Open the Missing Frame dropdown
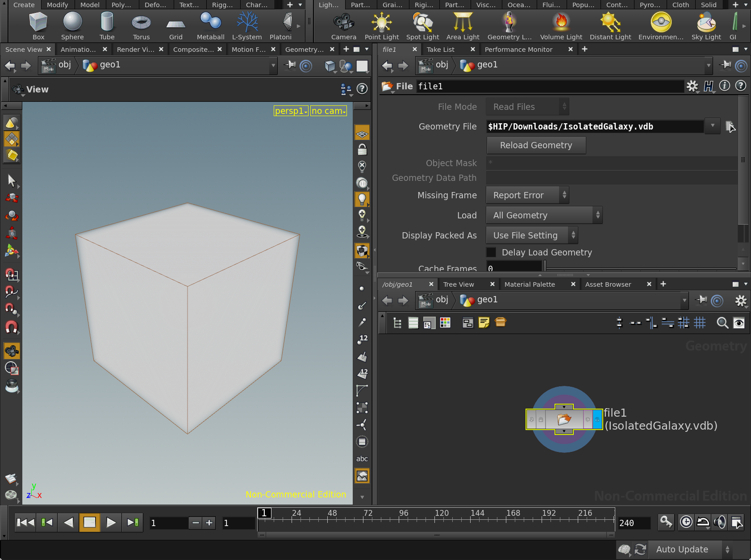Screen dimensions: 751x560 [527, 195]
